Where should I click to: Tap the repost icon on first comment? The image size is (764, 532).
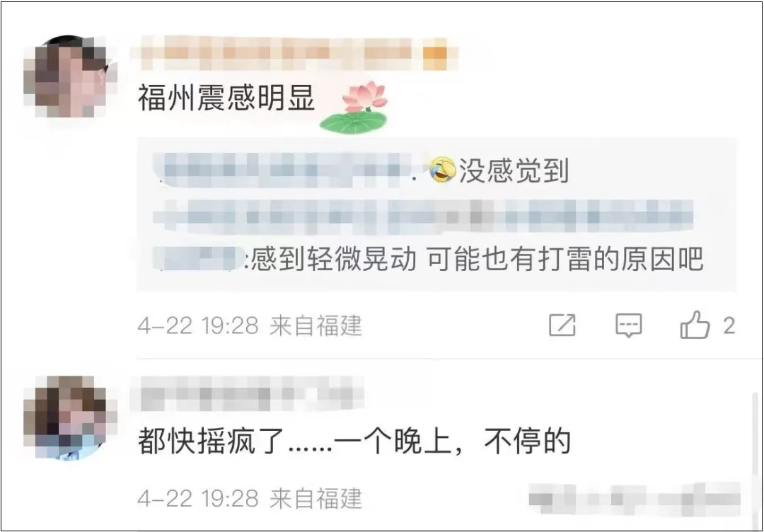point(562,325)
